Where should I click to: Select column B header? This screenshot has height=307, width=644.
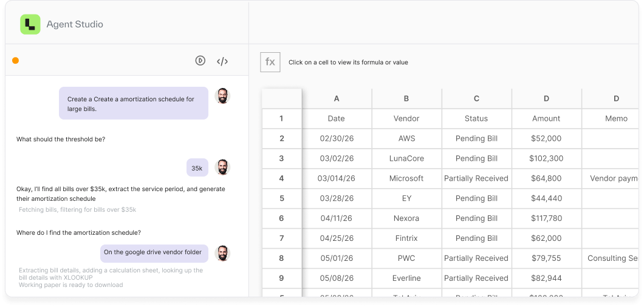406,98
